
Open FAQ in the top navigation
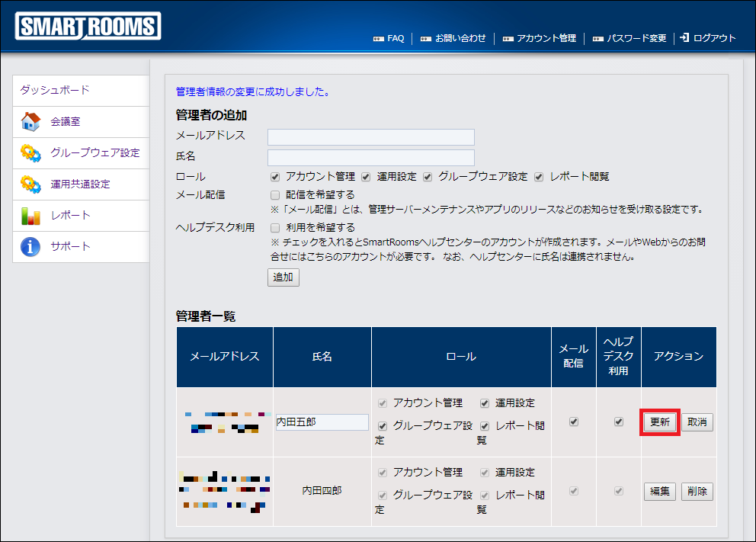(x=395, y=38)
